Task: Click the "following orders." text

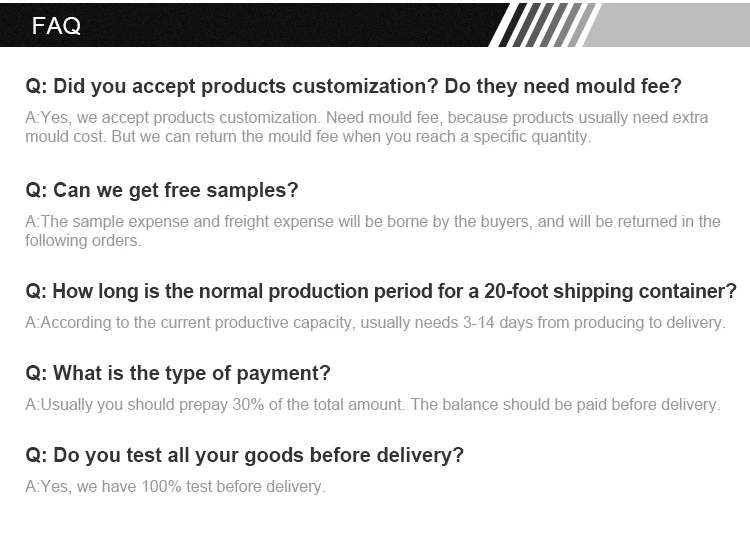Action: [x=83, y=240]
